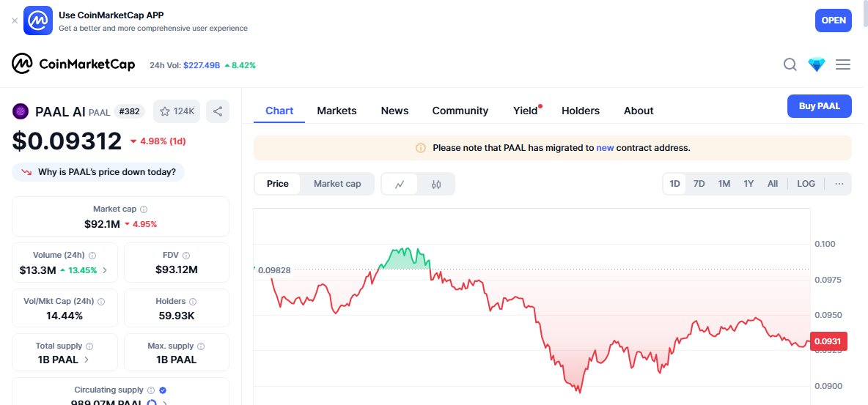Viewport: 868px width, 405px height.
Task: Click the 24h Vol $227.49B value
Action: coord(202,65)
